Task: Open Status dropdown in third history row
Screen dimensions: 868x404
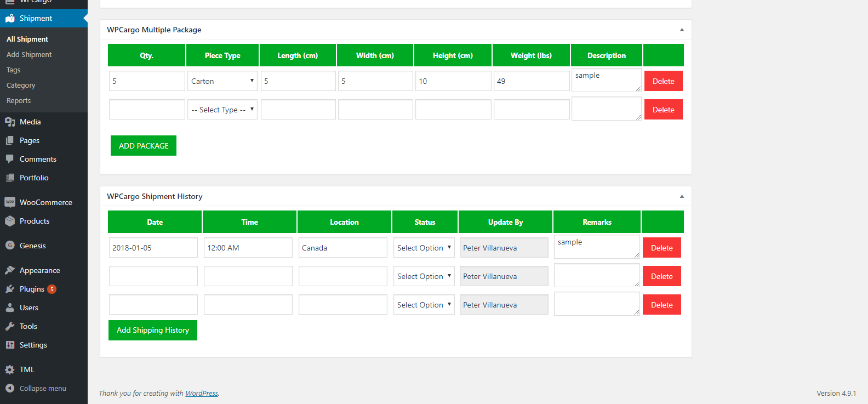Action: [x=424, y=305]
